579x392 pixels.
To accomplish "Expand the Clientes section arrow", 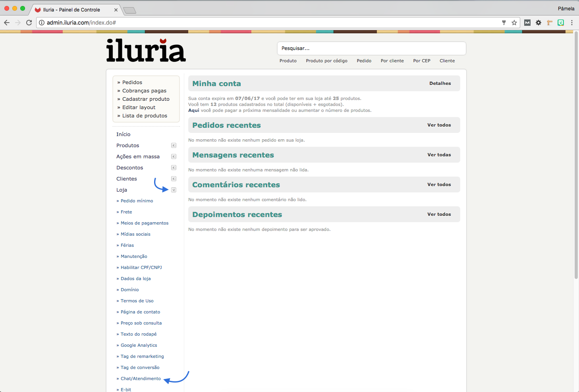I will (174, 179).
